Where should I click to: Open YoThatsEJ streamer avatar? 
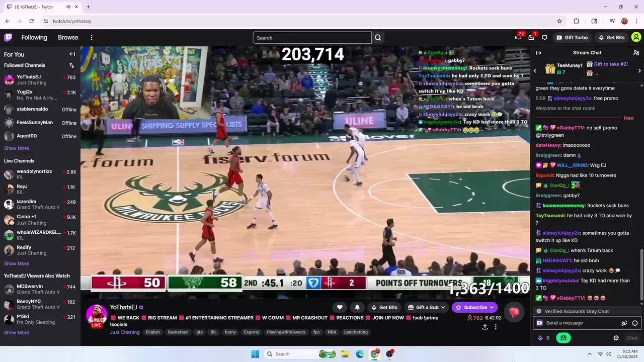click(97, 316)
